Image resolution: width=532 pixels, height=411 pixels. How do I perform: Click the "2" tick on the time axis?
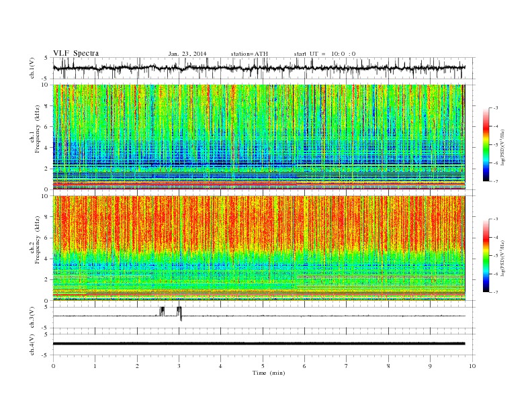point(137,366)
